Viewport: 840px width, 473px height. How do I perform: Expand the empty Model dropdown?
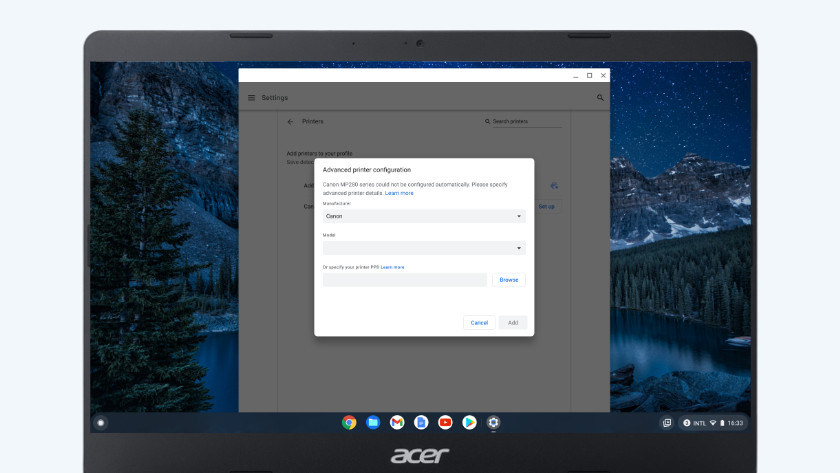[424, 248]
